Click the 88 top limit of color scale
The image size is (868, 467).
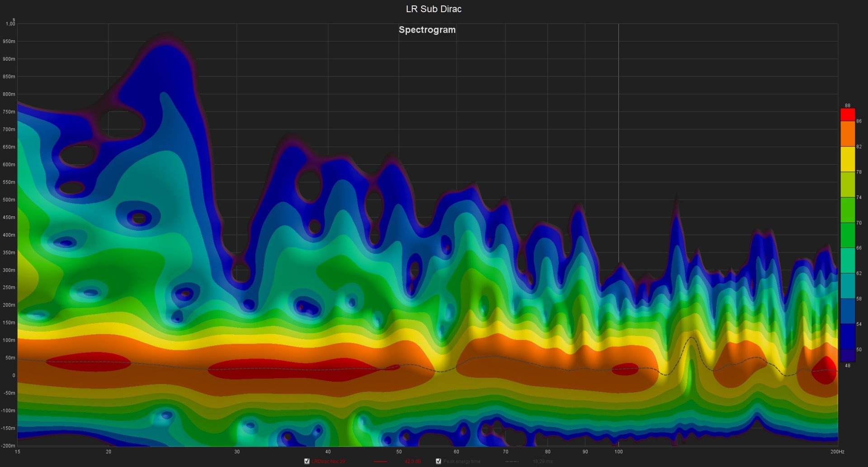tap(847, 105)
